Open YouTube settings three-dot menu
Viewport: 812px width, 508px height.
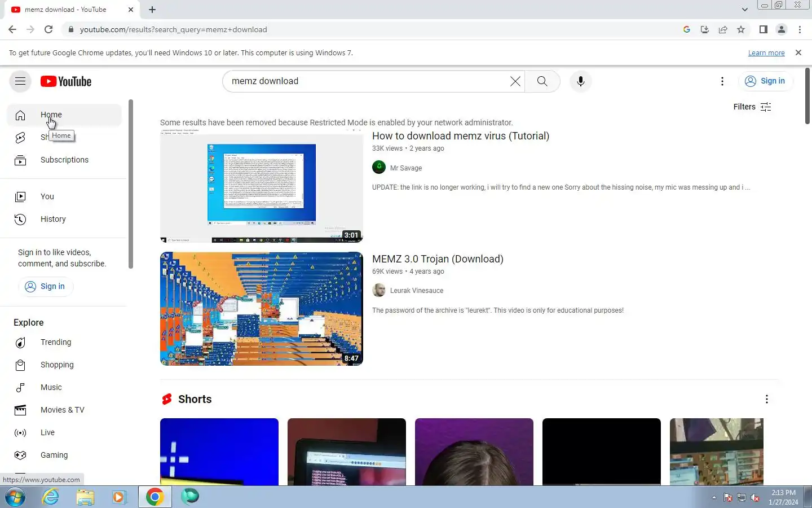[x=722, y=81]
